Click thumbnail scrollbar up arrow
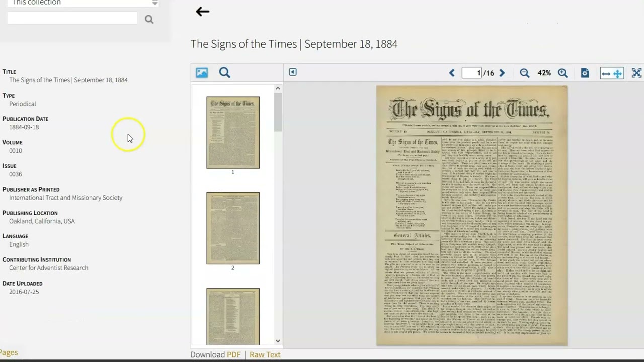Viewport: 644px width, 362px height. [x=278, y=88]
